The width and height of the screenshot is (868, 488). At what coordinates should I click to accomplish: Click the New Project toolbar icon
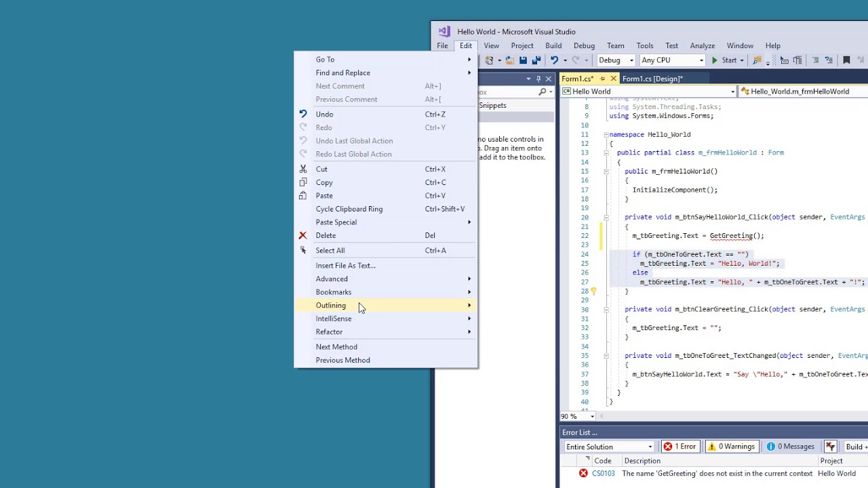pyautogui.click(x=489, y=60)
